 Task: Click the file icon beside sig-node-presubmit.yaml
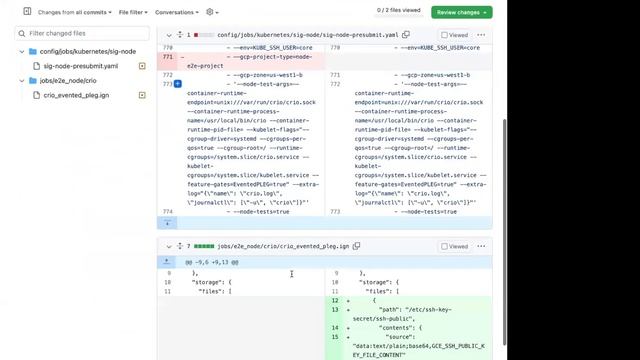(36, 66)
